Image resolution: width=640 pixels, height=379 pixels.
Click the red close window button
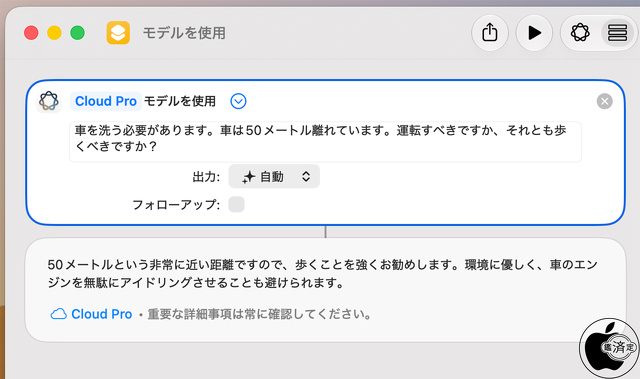pos(31,33)
